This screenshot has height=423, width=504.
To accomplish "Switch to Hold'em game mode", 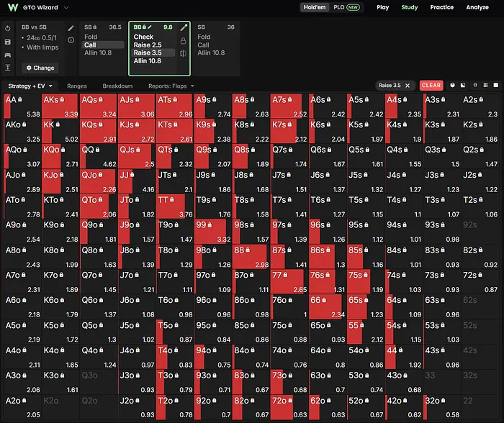I will pos(315,7).
